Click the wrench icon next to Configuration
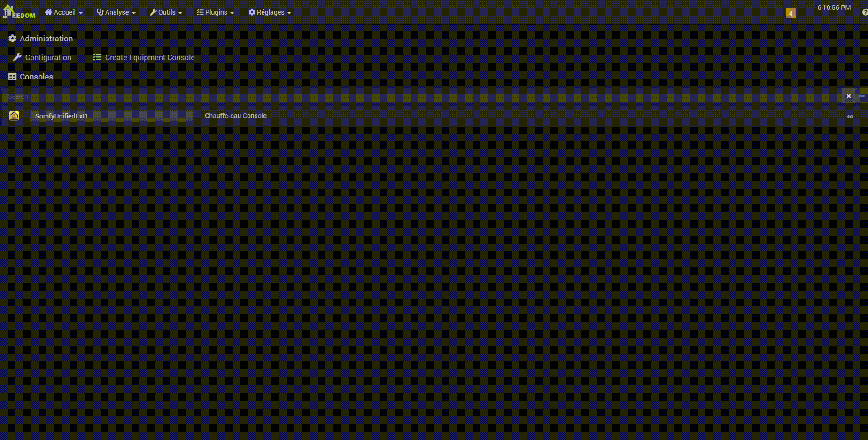 [x=17, y=57]
